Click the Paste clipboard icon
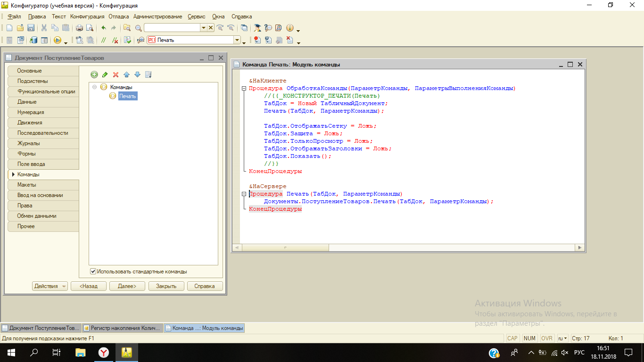The image size is (644, 362). (66, 28)
